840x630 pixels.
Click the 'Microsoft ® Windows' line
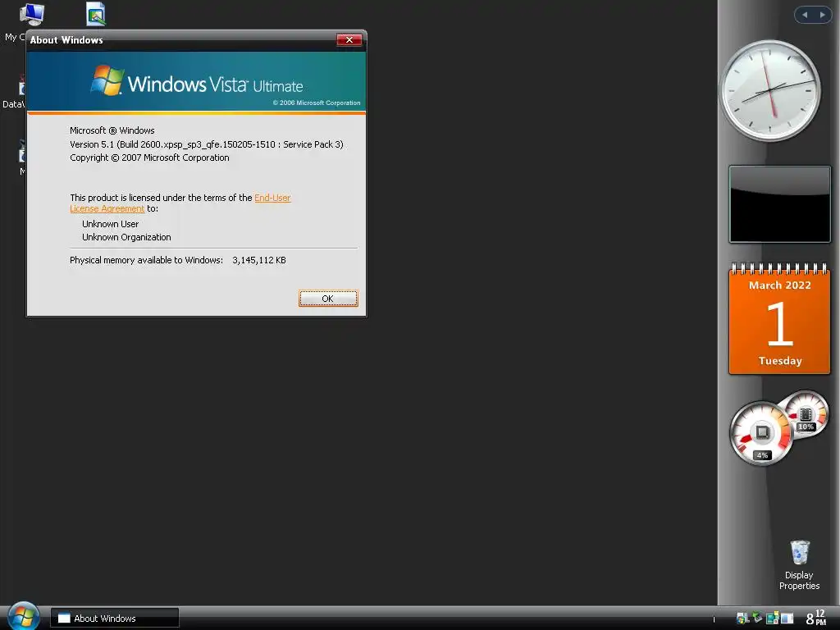[x=112, y=130]
